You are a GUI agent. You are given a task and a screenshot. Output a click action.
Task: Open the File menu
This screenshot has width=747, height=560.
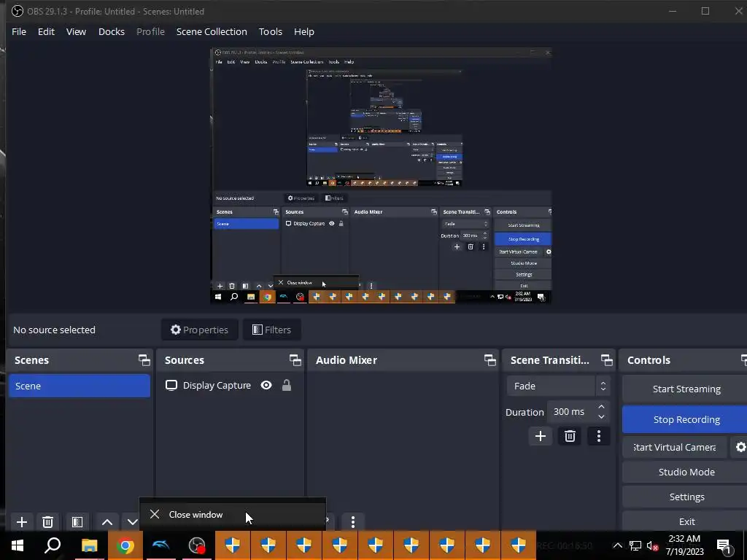tap(18, 31)
